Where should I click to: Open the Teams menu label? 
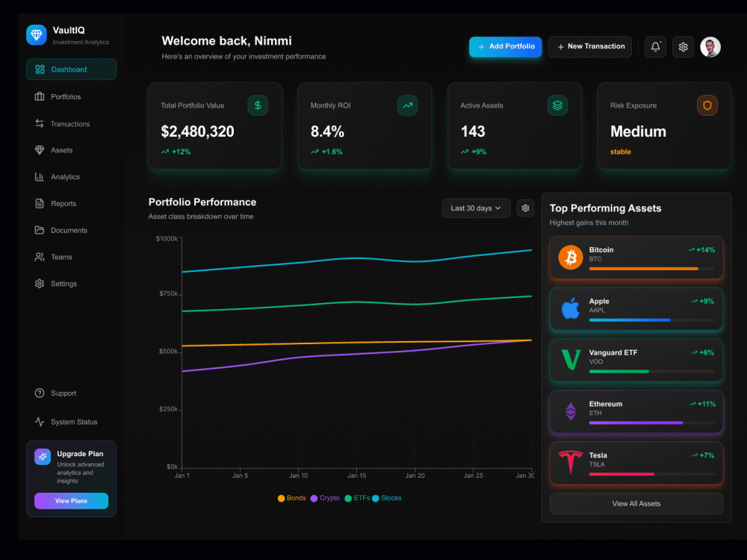[61, 257]
